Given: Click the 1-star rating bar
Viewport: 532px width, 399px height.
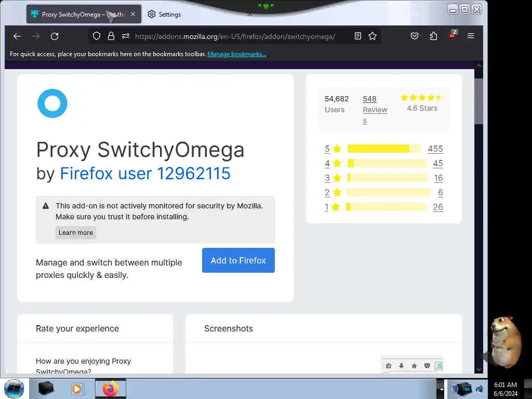Looking at the screenshot, I should tap(386, 207).
